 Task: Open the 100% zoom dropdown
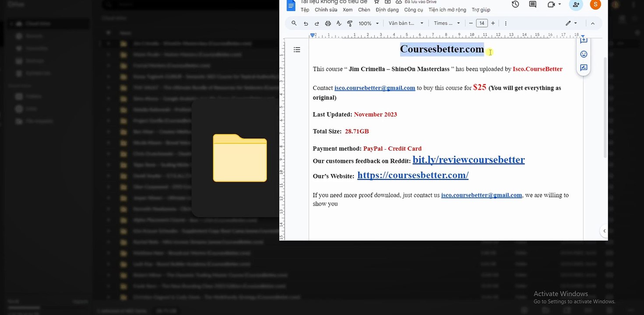pos(369,23)
